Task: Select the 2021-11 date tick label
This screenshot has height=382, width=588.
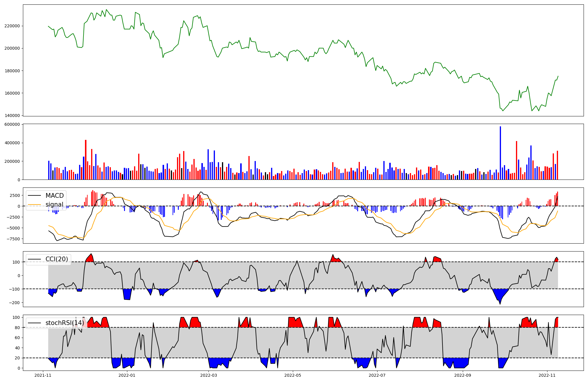Action: click(43, 375)
